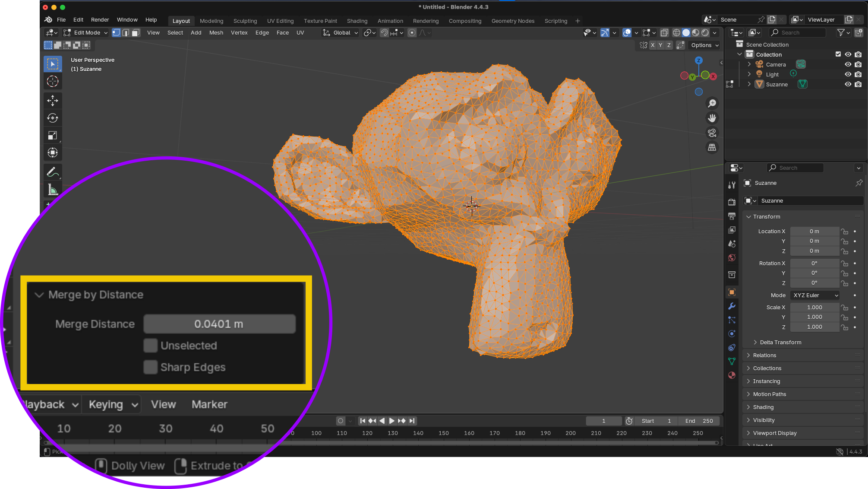The image size is (868, 489).
Task: Open the Render menu
Action: 100,20
